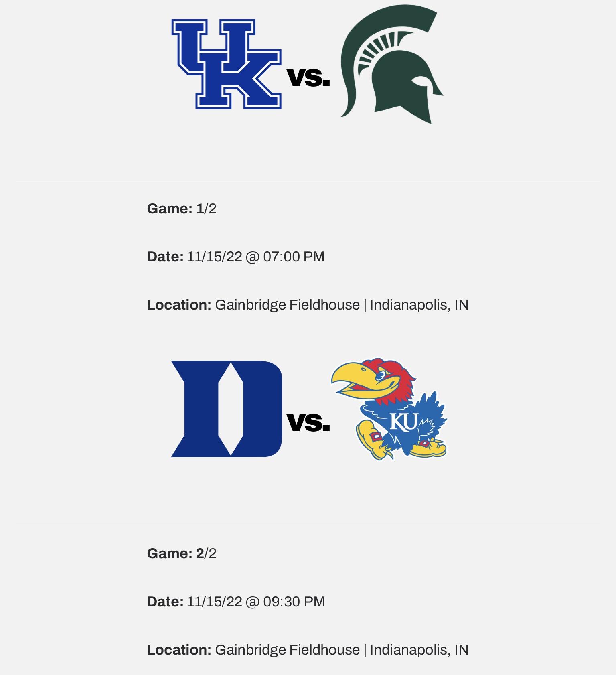This screenshot has width=616, height=675.
Task: Click the Kentucky UK logo
Action: point(227,64)
